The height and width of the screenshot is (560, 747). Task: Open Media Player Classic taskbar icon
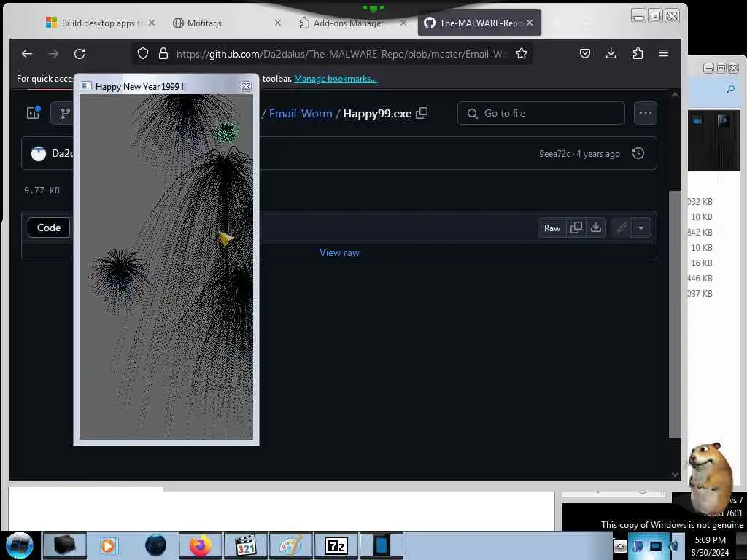click(x=246, y=545)
